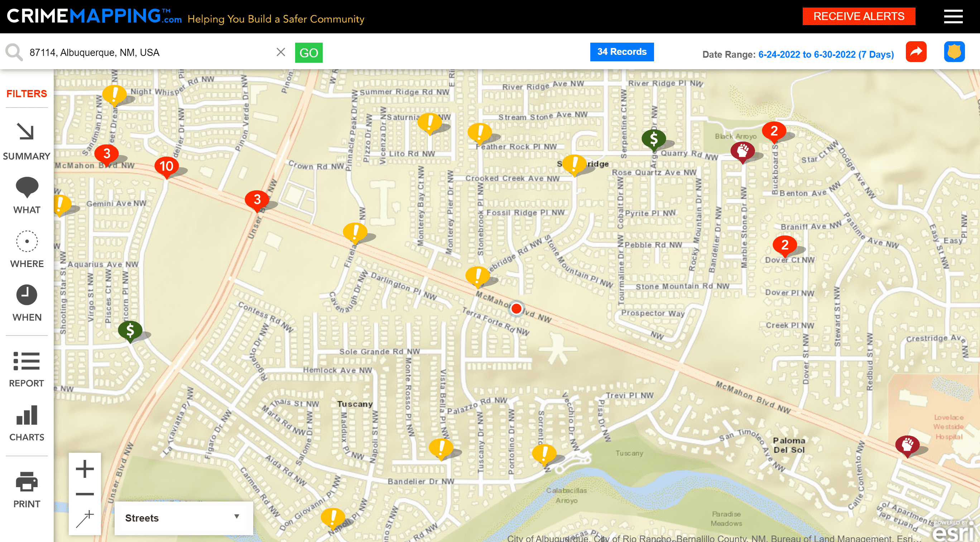Viewport: 980px width, 542px height.
Task: Change the date range 6-24-2022 to 6-30-2022
Action: click(x=826, y=54)
